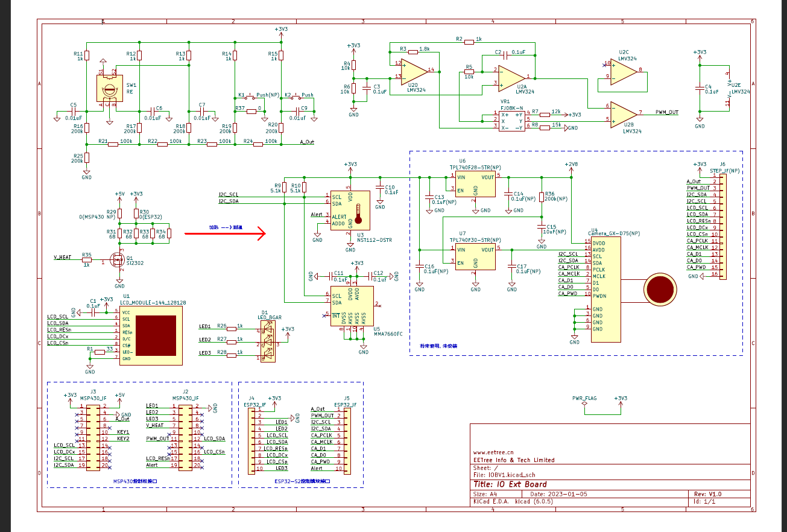Select resistor R25 200k above GND
The image size is (787, 532).
[87, 157]
